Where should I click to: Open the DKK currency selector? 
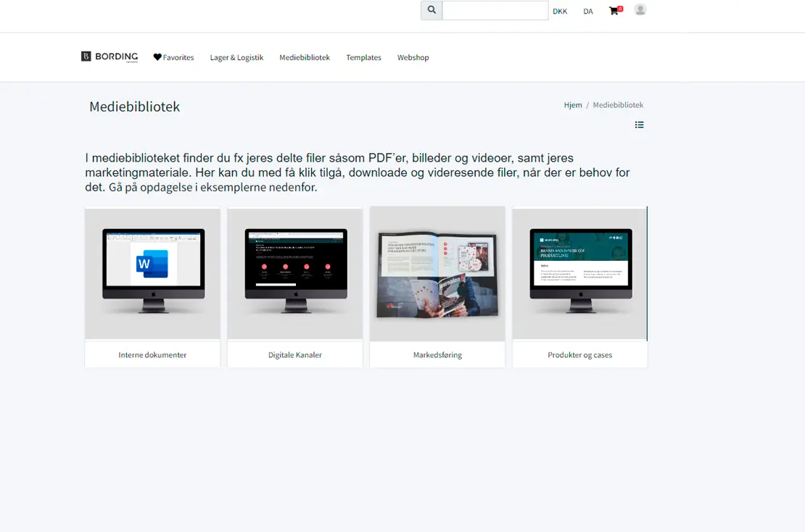[x=559, y=11]
